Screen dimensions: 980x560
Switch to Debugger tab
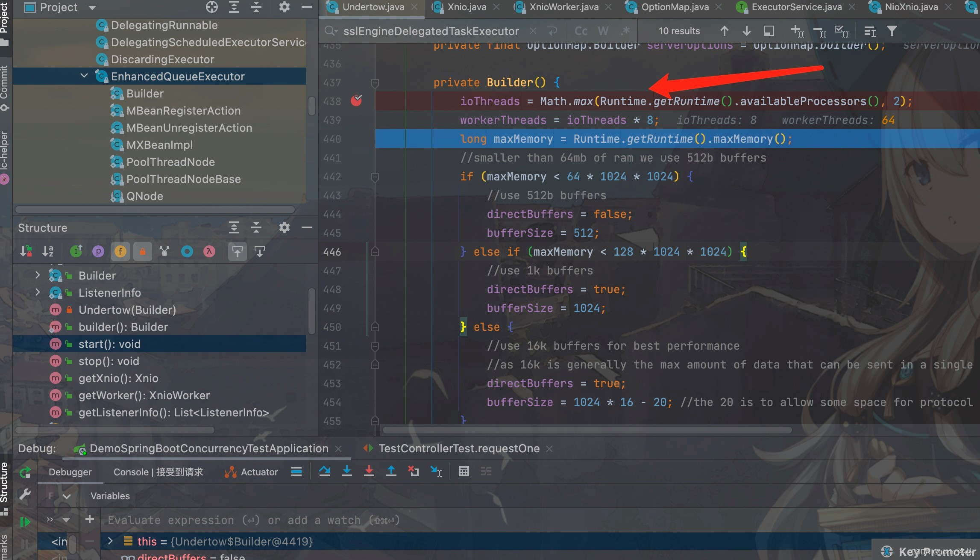(70, 472)
